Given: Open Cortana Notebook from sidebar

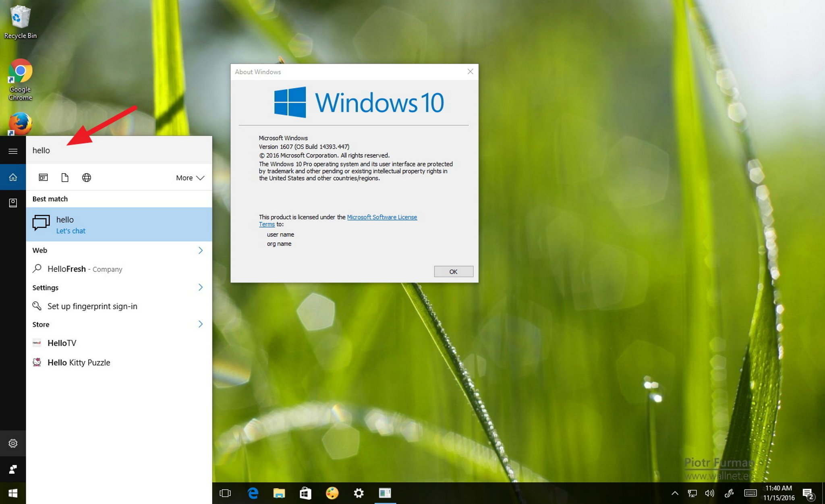Looking at the screenshot, I should tap(13, 203).
